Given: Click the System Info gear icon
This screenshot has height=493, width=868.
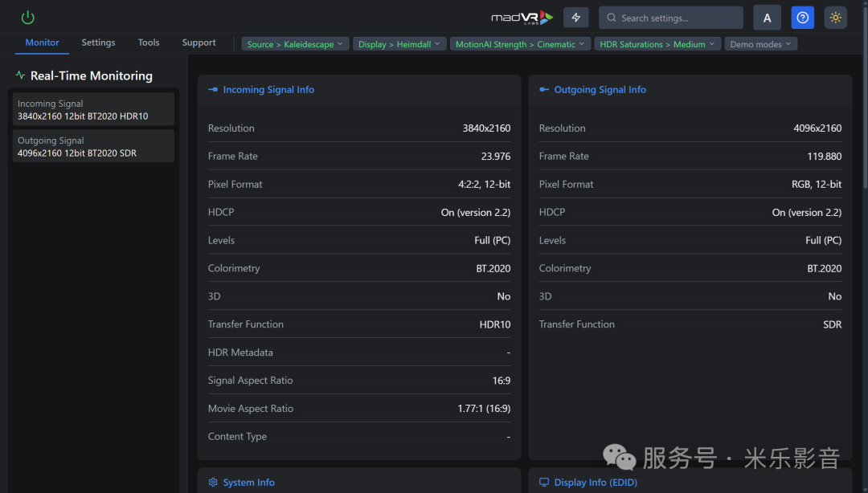Looking at the screenshot, I should point(213,483).
